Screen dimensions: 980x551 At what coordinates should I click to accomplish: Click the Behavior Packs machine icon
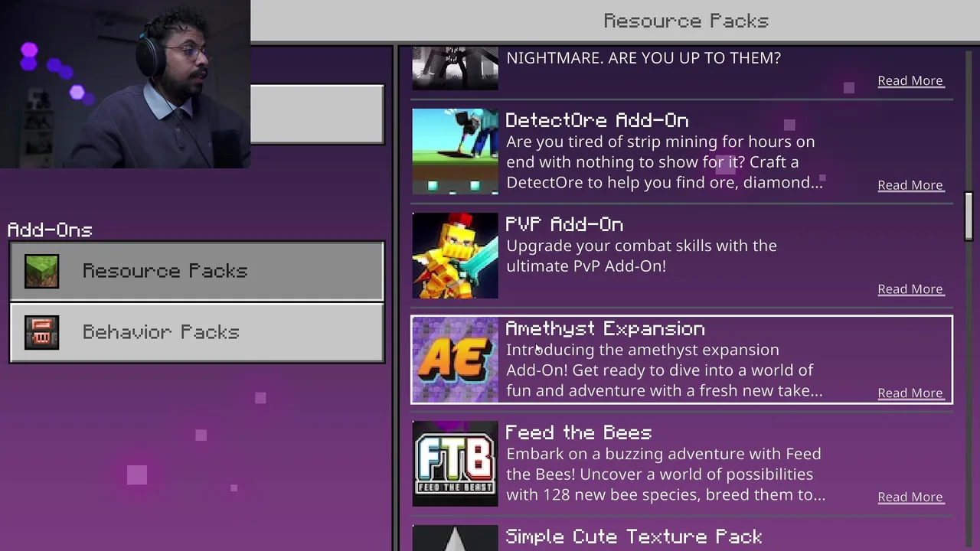point(41,332)
